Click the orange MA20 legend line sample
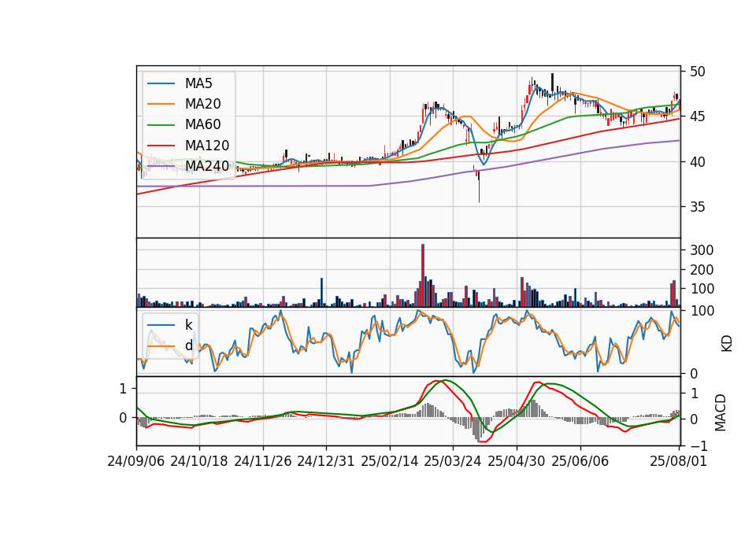Viewport: 756px width, 543px height. [x=161, y=105]
